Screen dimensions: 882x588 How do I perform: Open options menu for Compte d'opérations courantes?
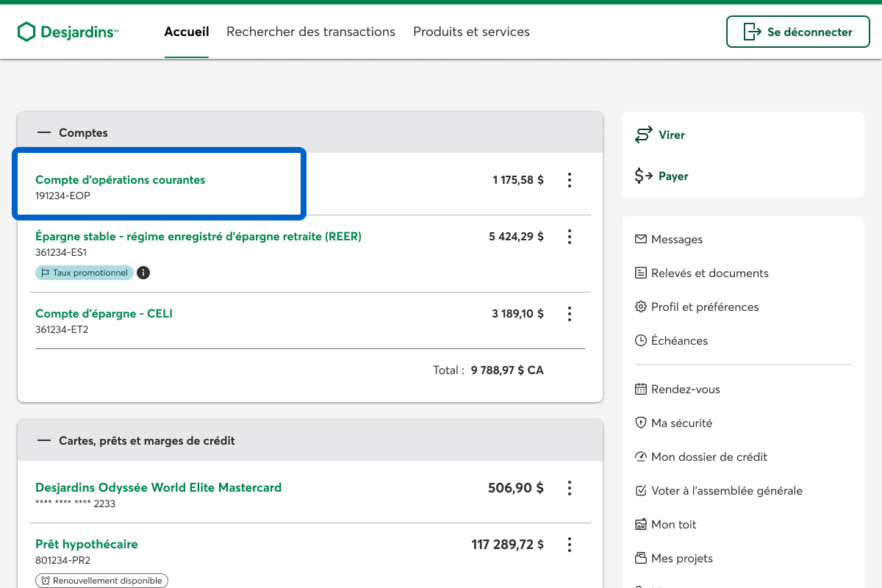point(569,180)
